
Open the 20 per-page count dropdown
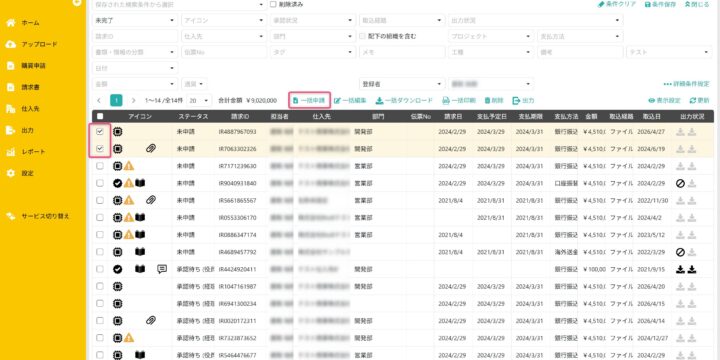click(x=200, y=100)
